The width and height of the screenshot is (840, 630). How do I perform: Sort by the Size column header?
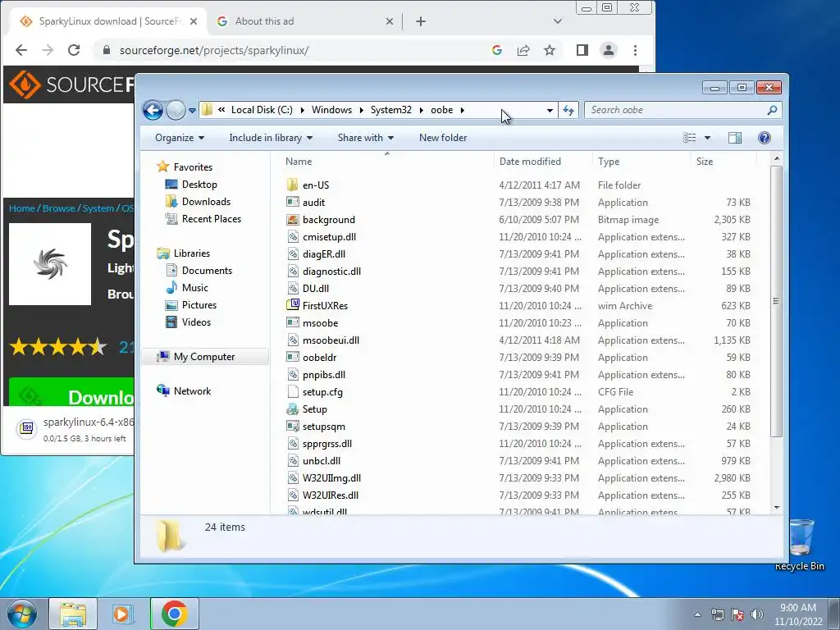coord(705,162)
